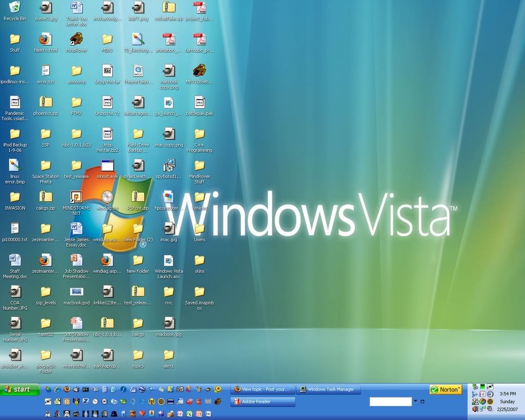The height and width of the screenshot is (420, 525).
Task: Open the Serial Number.JPG image
Action: [15, 329]
